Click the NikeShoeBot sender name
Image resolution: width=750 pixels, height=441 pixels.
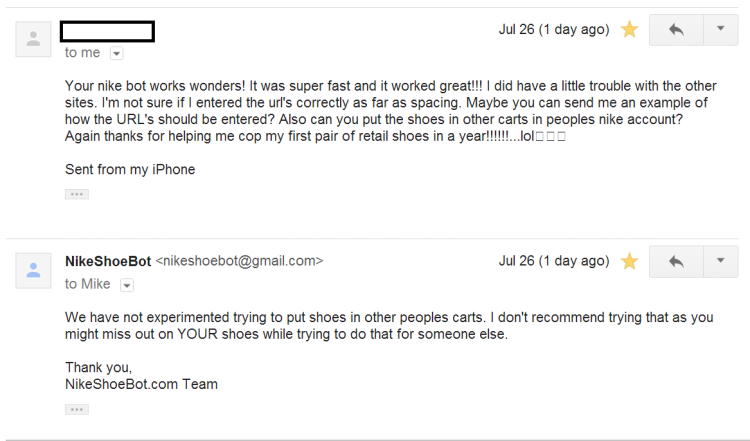tap(108, 261)
